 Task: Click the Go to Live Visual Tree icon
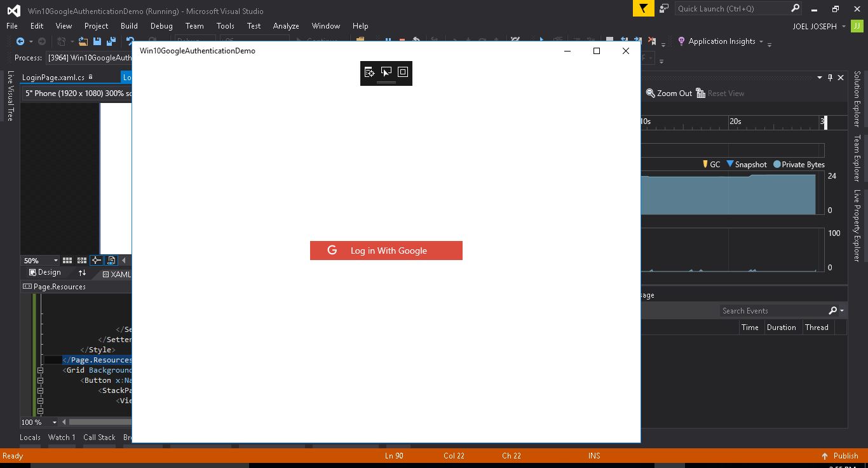tap(369, 72)
